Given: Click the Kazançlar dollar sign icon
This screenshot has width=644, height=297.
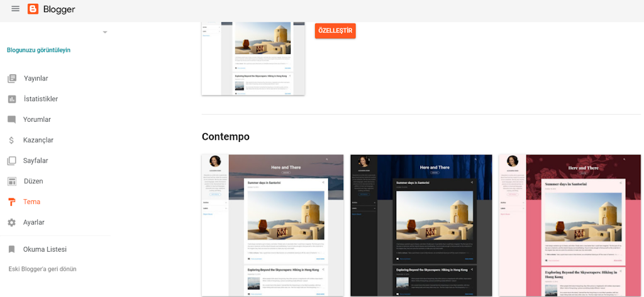Looking at the screenshot, I should click(x=11, y=140).
